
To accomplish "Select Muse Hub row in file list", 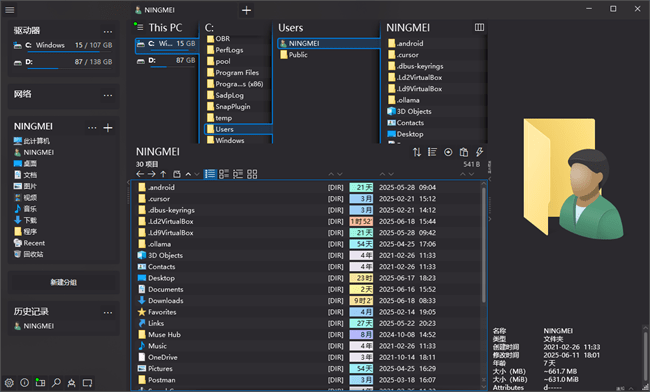I will (307, 334).
